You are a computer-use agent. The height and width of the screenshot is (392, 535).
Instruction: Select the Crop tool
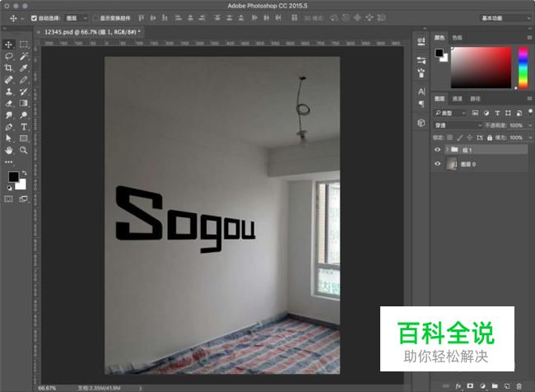pyautogui.click(x=8, y=68)
